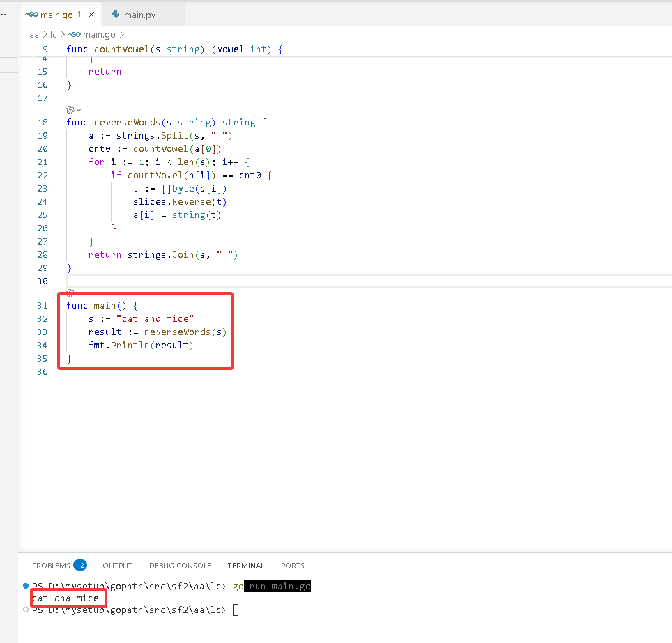
Task: Open the PROBLEMS panel tab
Action: pyautogui.click(x=51, y=566)
